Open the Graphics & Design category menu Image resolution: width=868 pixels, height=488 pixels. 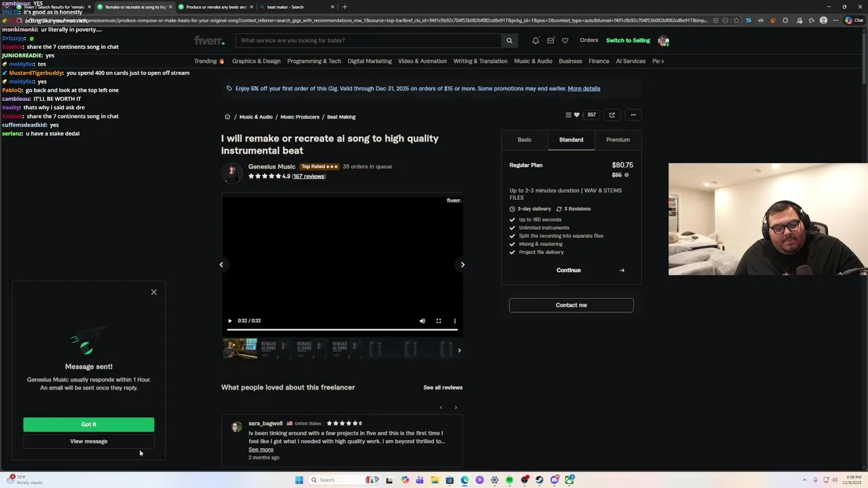256,61
